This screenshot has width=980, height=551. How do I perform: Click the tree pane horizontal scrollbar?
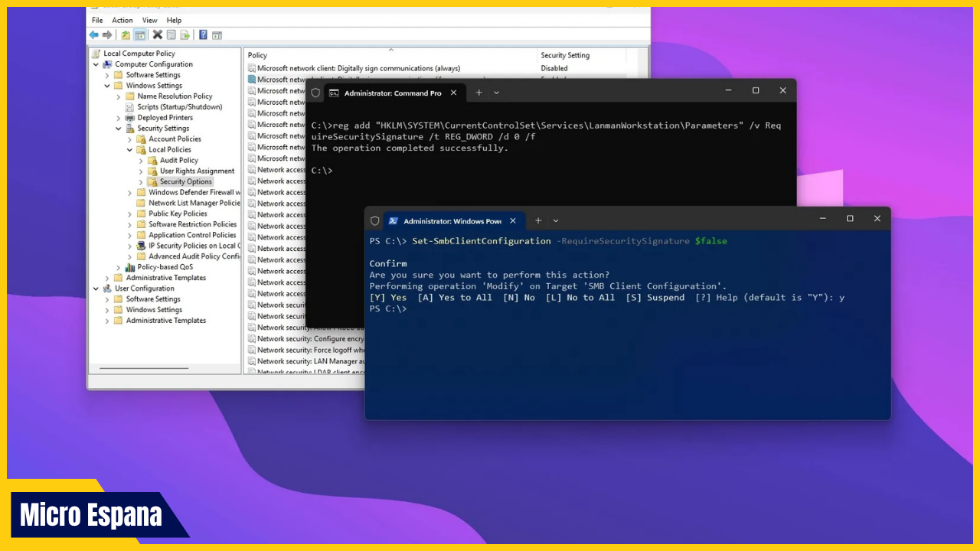pos(145,368)
